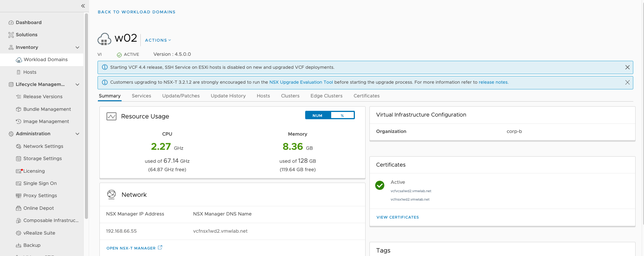Click the Network Settings icon
The width and height of the screenshot is (644, 256).
[18, 146]
